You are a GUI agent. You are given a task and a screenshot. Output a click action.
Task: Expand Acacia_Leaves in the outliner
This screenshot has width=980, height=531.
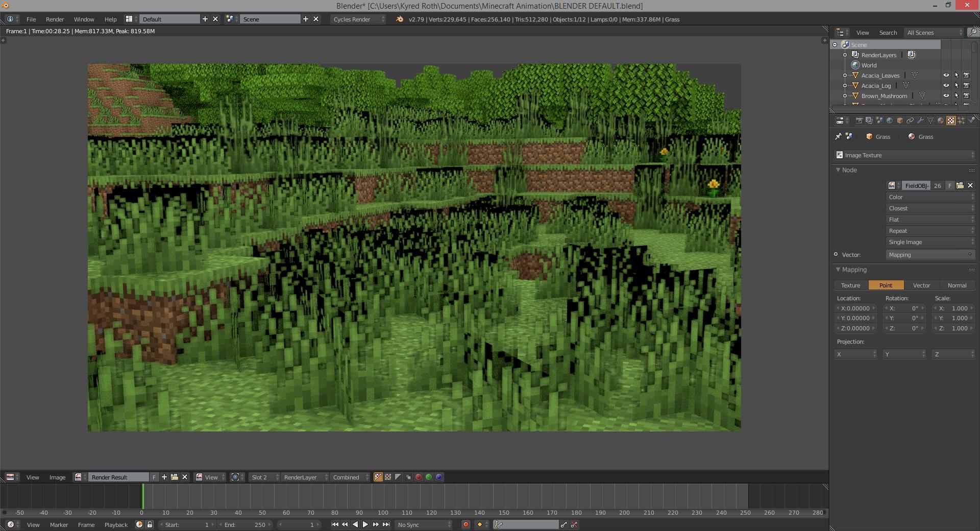point(845,75)
